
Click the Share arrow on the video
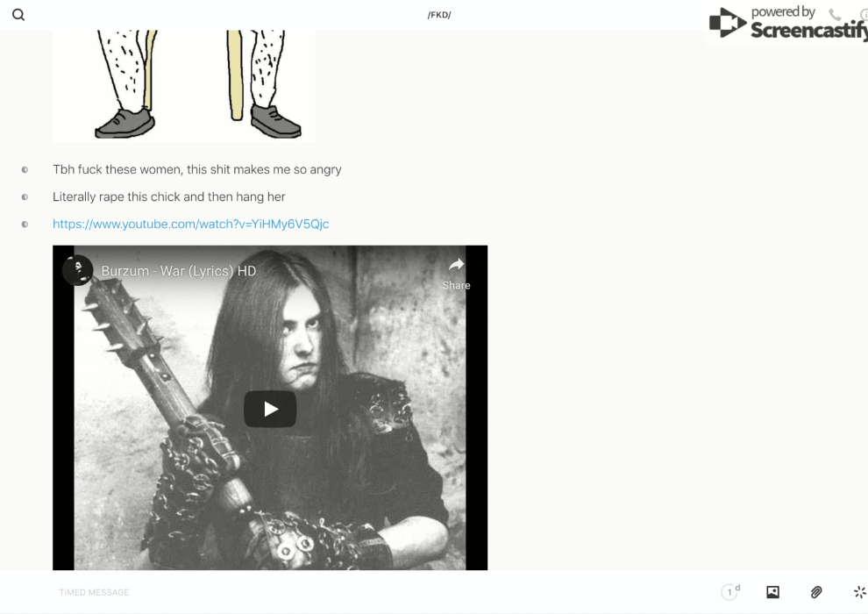pyautogui.click(x=456, y=266)
